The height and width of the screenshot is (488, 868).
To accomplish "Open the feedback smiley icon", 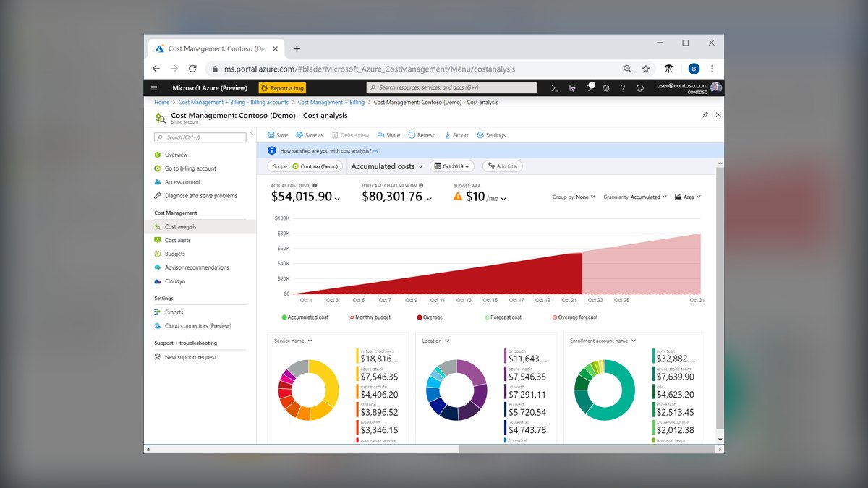I will click(639, 87).
